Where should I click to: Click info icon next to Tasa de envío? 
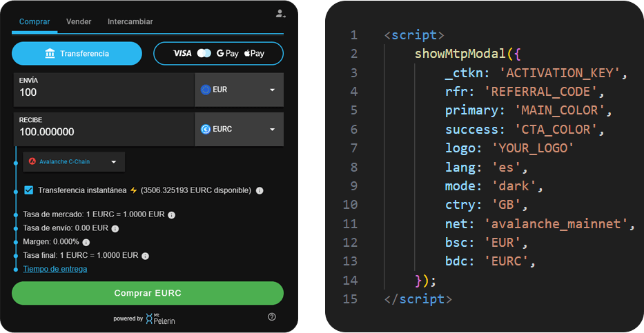point(115,228)
